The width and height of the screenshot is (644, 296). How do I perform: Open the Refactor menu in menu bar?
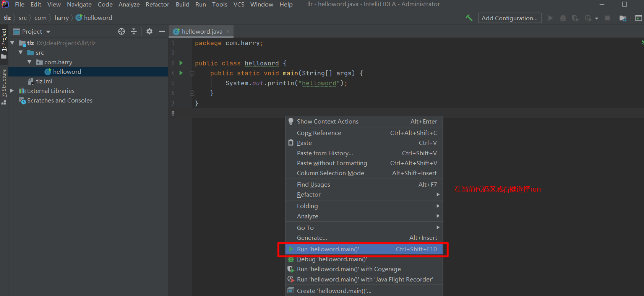[x=157, y=4]
